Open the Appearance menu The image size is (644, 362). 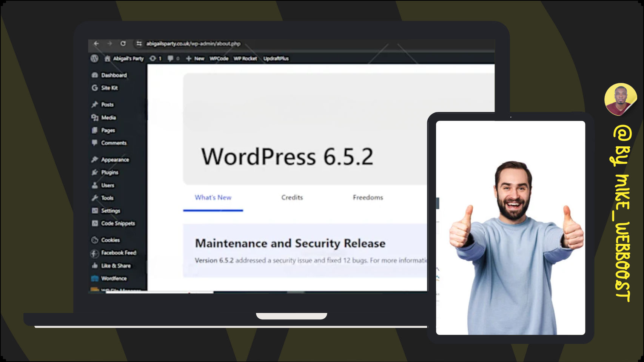[115, 160]
